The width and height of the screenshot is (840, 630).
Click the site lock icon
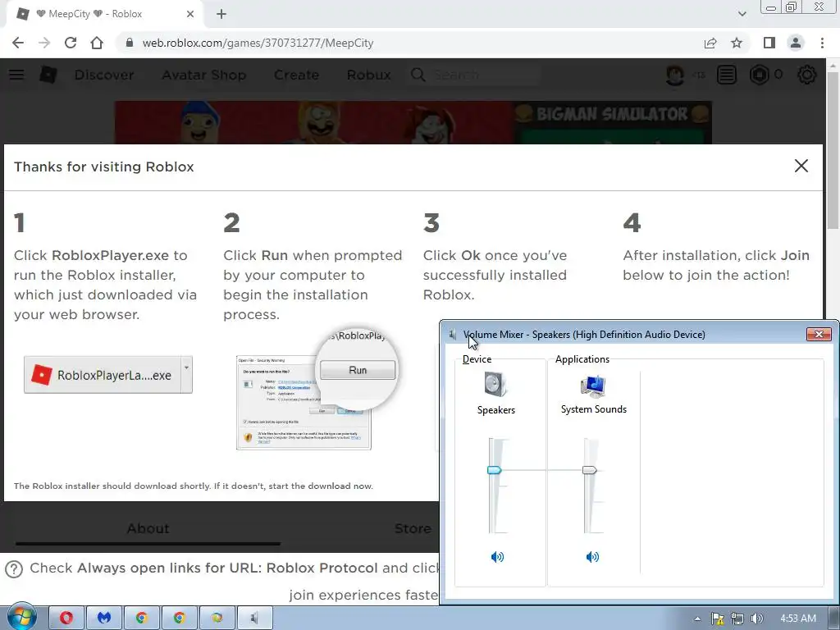(x=129, y=43)
